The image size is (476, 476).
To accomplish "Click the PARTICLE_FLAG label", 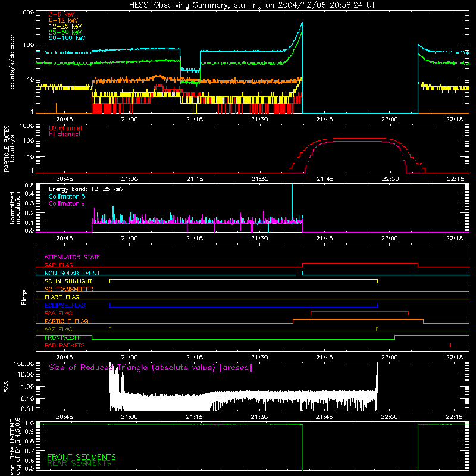I will point(67,321).
